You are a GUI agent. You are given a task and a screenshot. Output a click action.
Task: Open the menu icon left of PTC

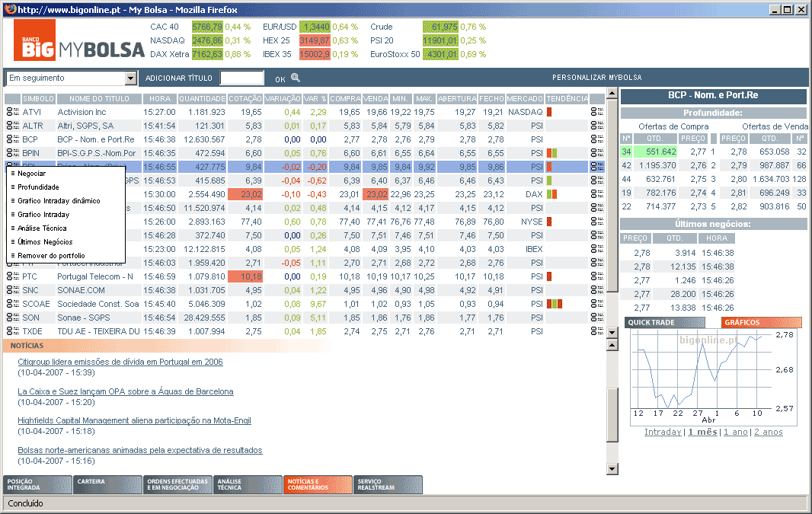[12, 276]
